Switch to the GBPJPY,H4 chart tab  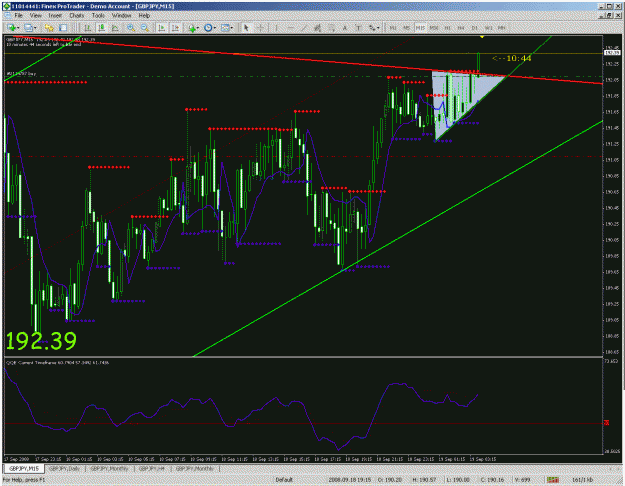click(x=151, y=468)
